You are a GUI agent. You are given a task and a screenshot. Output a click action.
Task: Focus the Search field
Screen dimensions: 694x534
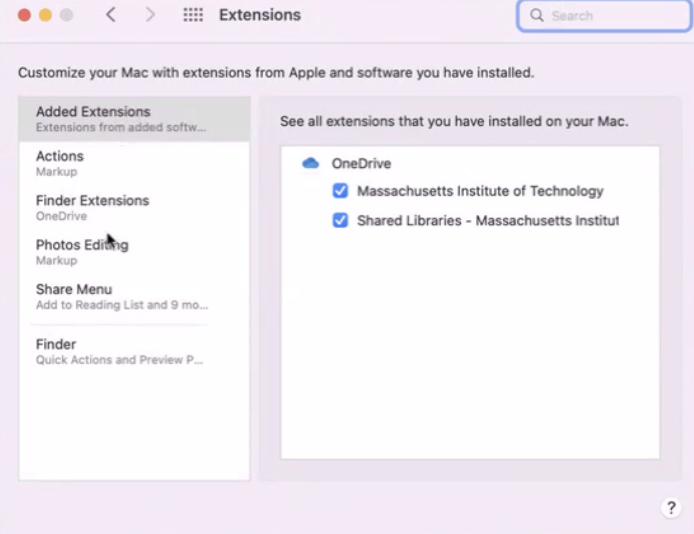[604, 16]
